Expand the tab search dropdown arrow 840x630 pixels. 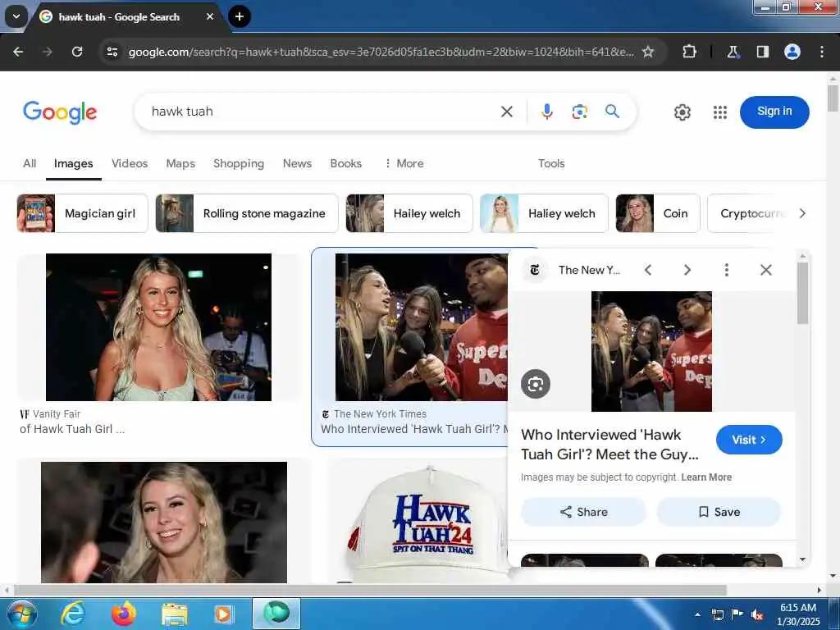click(16, 16)
